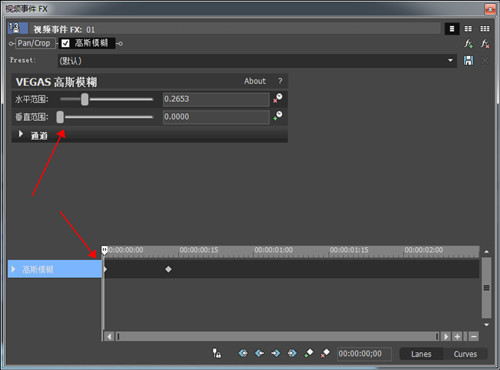
Task: Click the vertical scrollbar thumb
Action: [487, 287]
